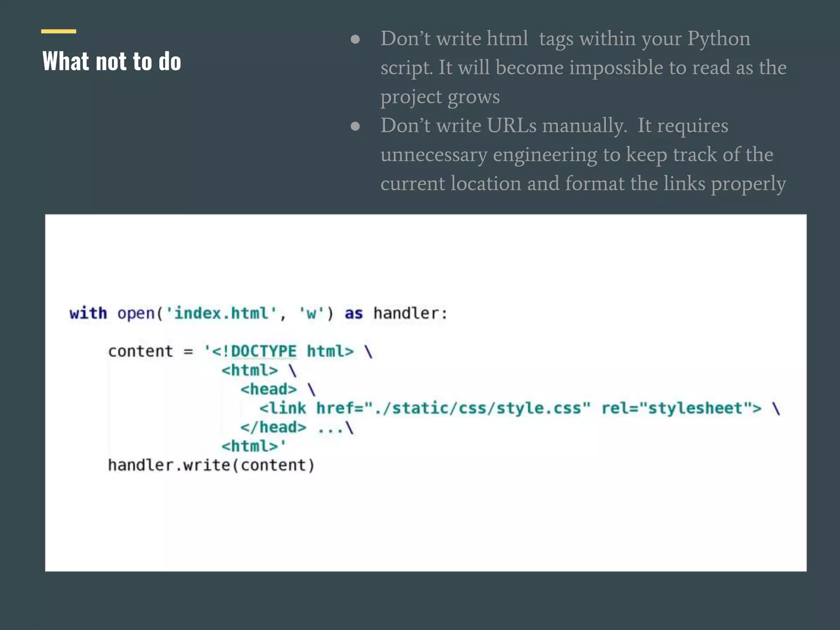
Task: Click the bullet 'Don't write html tags within your Python'
Action: [x=565, y=39]
